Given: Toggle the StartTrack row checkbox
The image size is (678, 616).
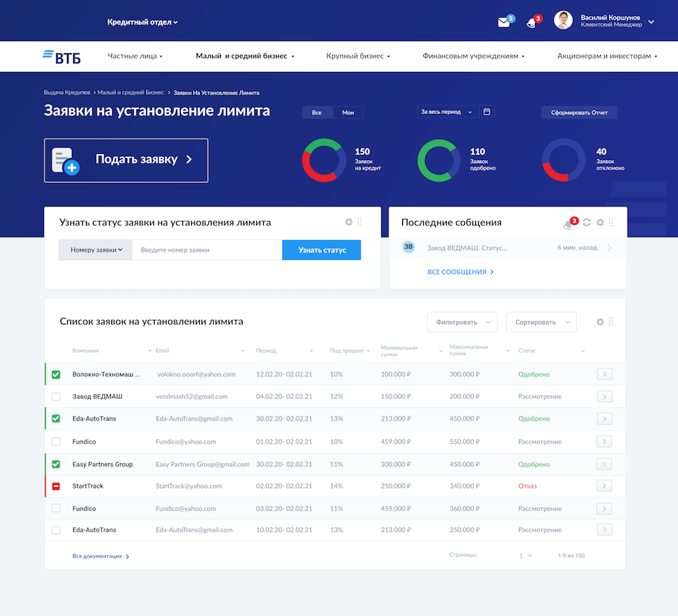Looking at the screenshot, I should pos(56,486).
